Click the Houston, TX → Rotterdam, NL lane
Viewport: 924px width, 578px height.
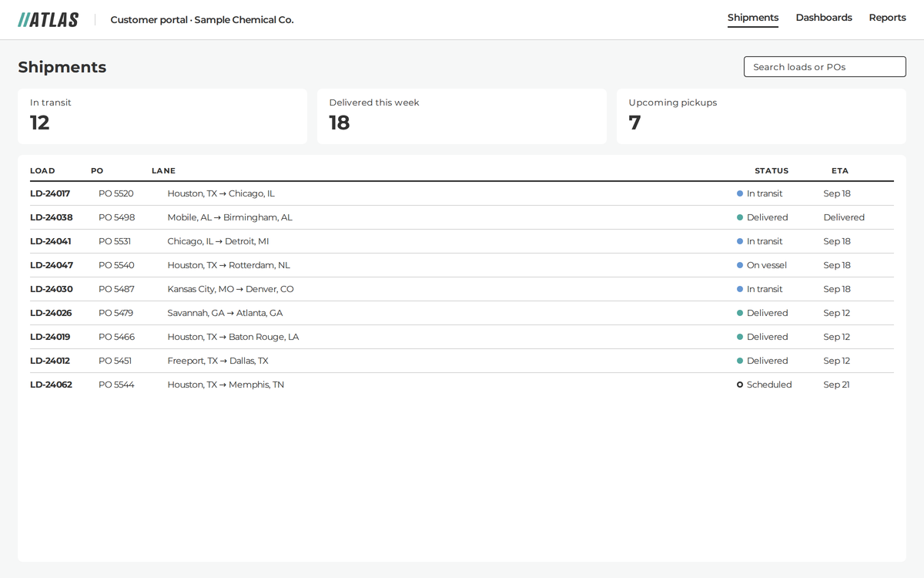(229, 265)
